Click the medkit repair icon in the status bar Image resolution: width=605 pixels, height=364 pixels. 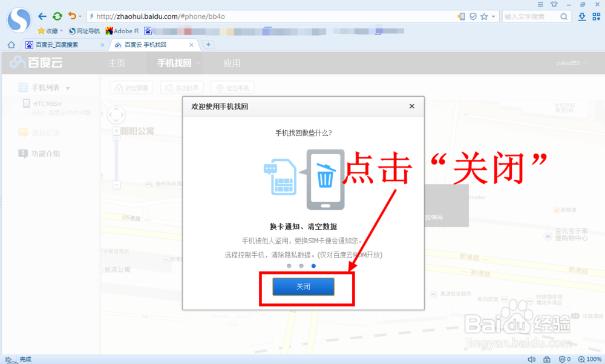tap(547, 359)
